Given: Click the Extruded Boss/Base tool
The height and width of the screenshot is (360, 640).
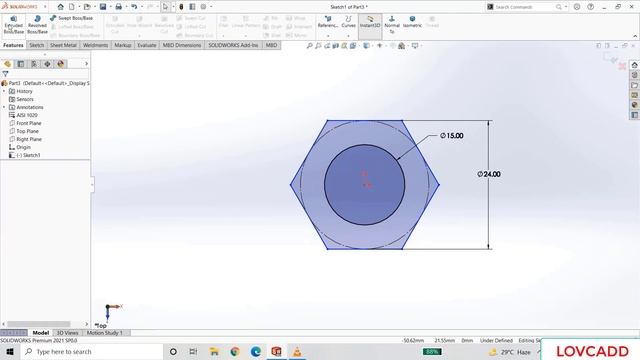Looking at the screenshot, I should click(13, 25).
